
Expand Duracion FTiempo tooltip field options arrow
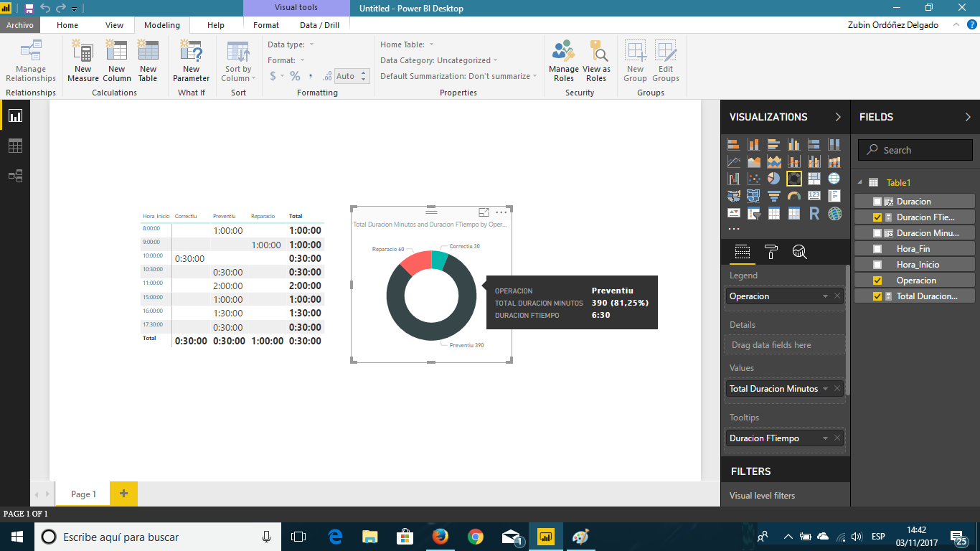click(x=826, y=438)
